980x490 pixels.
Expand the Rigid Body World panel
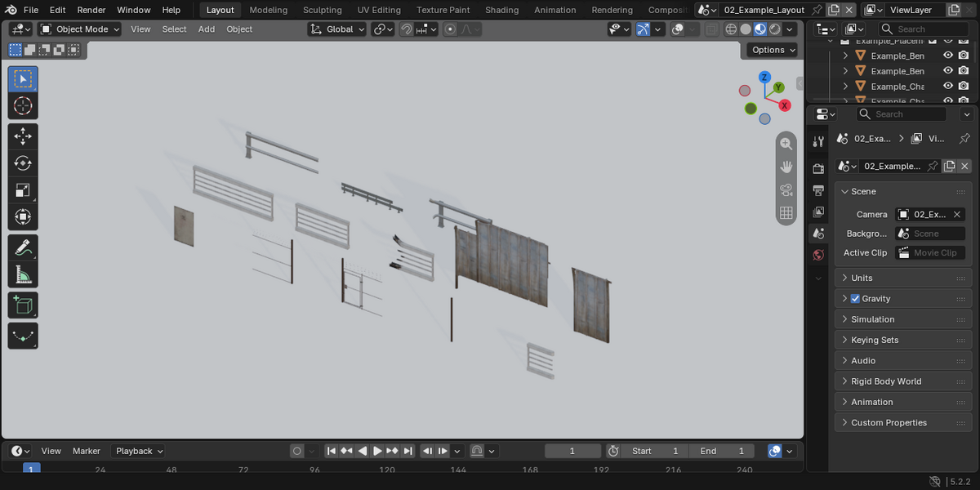[903, 381]
